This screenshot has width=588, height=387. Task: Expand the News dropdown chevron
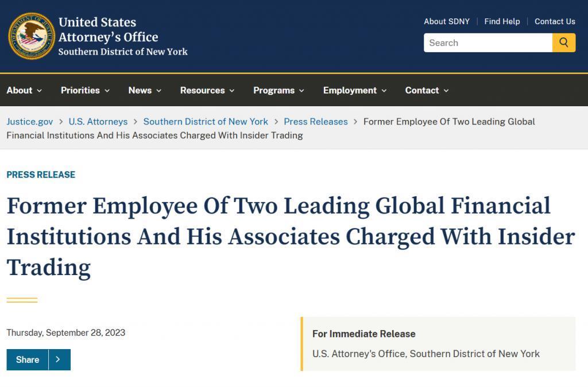159,91
